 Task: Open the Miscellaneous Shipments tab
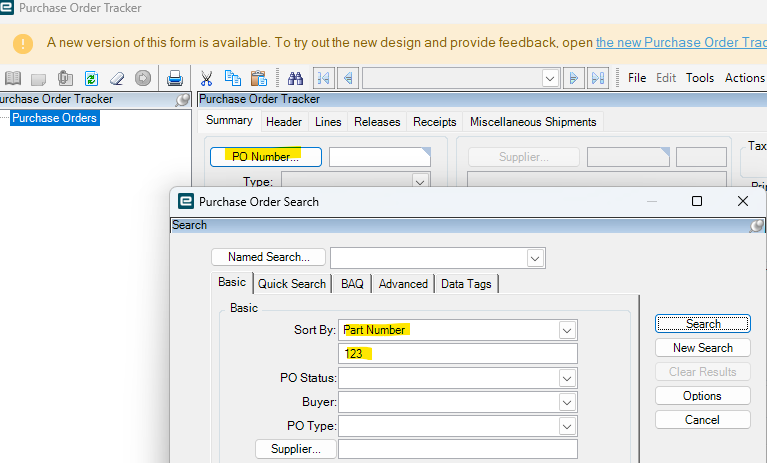[533, 122]
